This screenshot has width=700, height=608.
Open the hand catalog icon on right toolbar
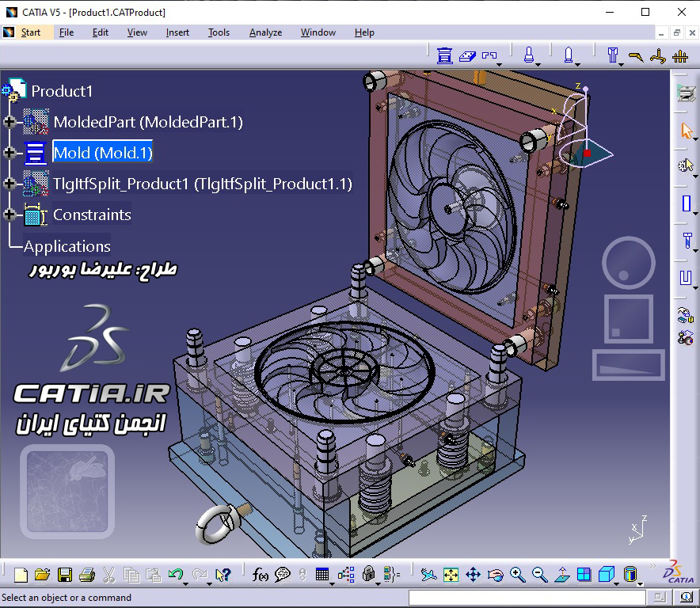point(685,315)
